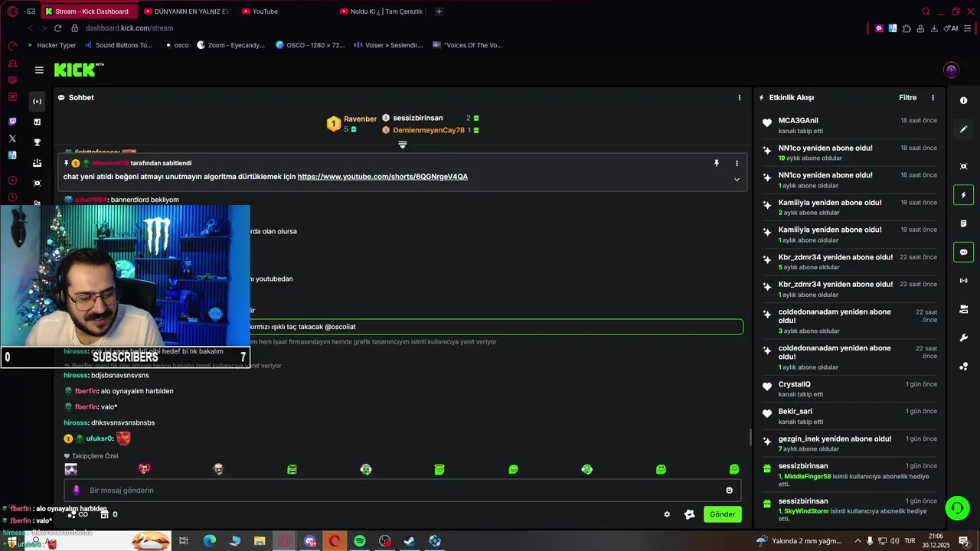Open Opera AI button
This screenshot has width=980, height=551.
click(952, 28)
